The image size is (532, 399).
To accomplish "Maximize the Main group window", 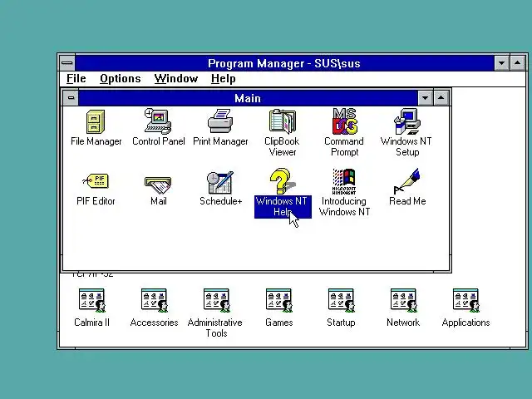I will coord(441,98).
